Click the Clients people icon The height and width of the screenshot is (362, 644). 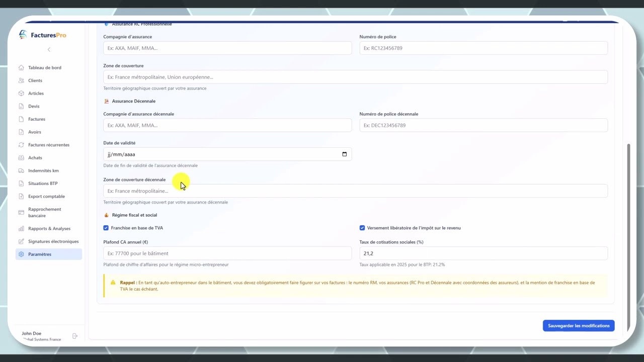coord(21,80)
